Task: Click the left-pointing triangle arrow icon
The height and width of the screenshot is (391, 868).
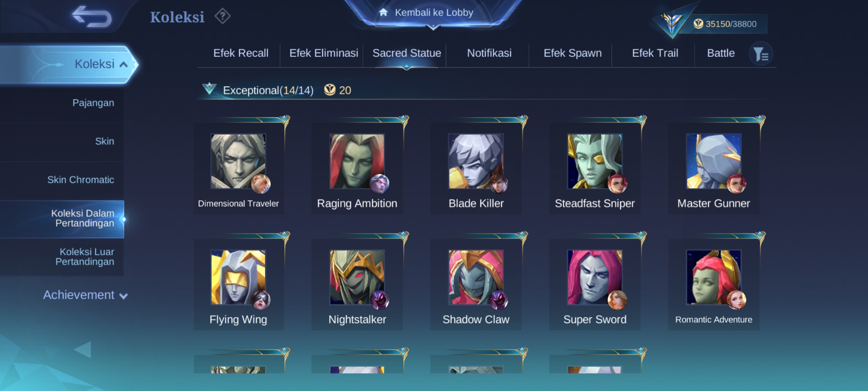Action: tap(83, 349)
